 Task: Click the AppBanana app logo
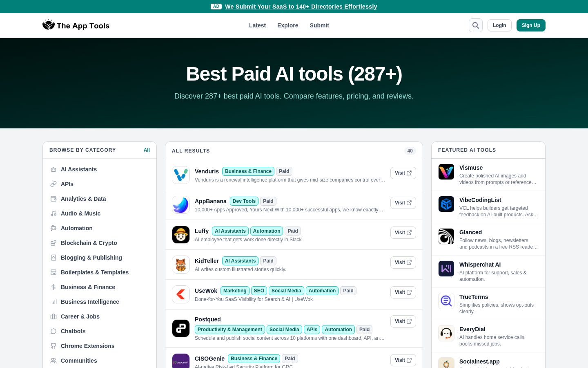tap(181, 205)
